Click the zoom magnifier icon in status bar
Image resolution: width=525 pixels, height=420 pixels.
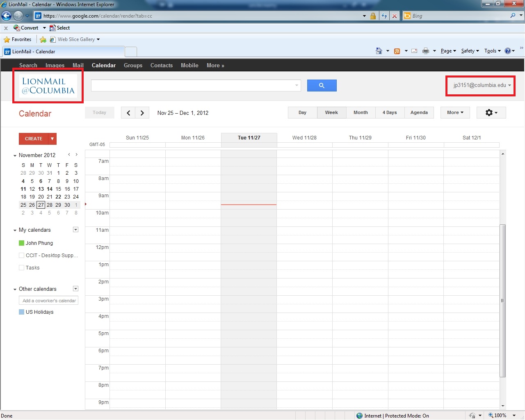tap(491, 415)
